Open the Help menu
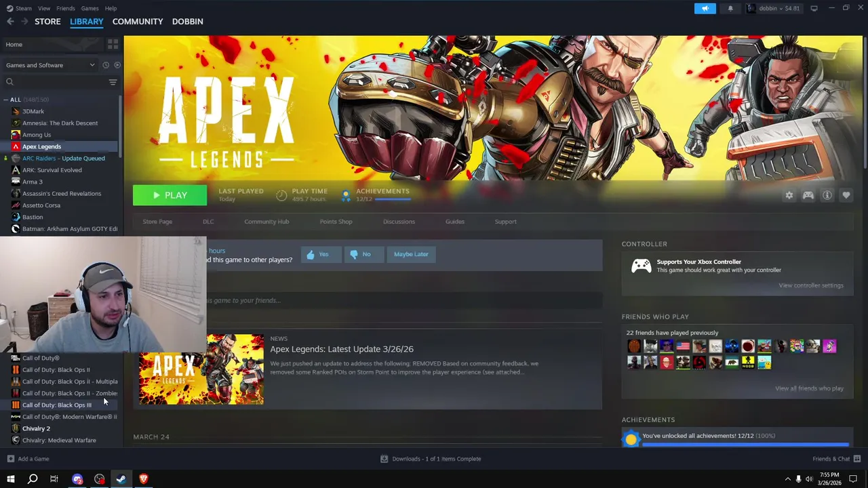 (111, 8)
